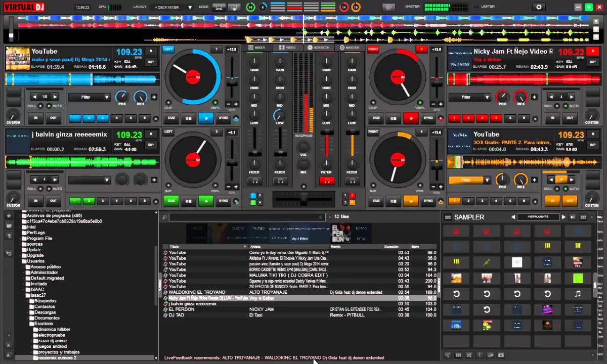Switch to the SCRATCH tab

pyautogui.click(x=319, y=48)
